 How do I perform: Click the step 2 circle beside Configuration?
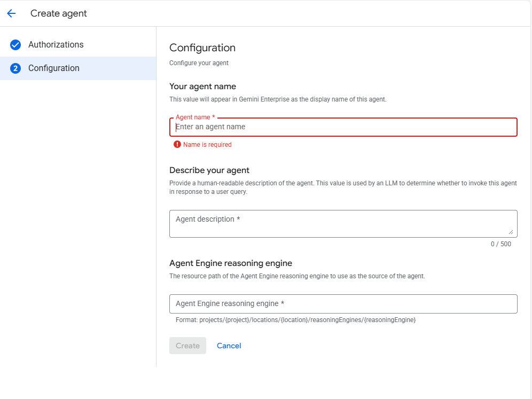coord(15,68)
